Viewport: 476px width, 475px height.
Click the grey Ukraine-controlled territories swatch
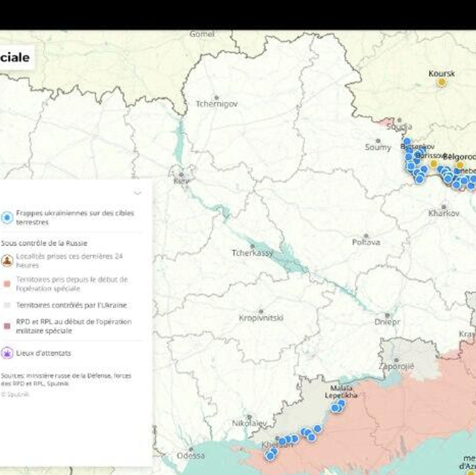[7, 305]
